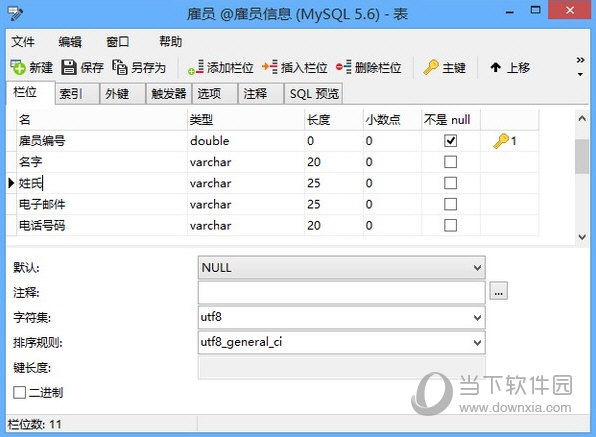596x437 pixels.
Task: Maximize the table designer window
Action: [x=535, y=10]
